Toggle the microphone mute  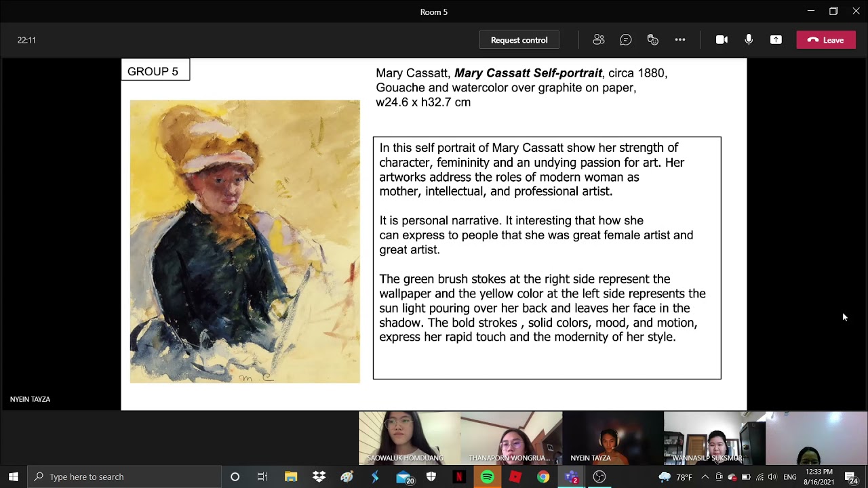tap(749, 40)
